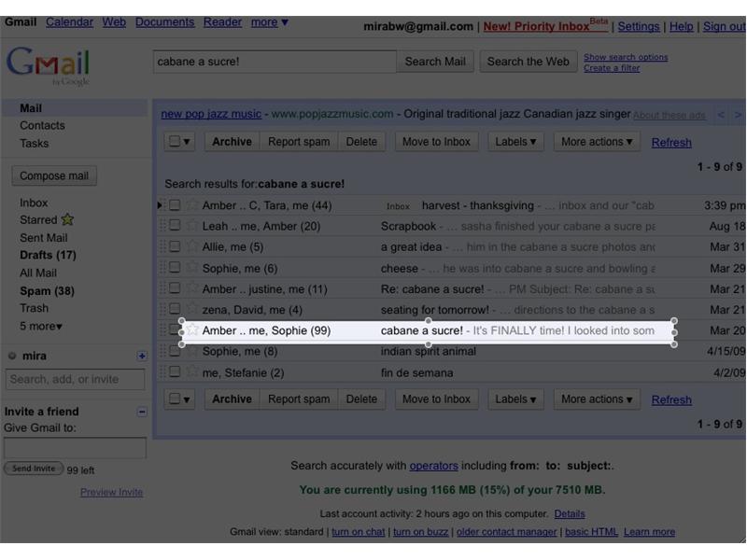Star the "indian spirit animal" conversation
This screenshot has height=560, width=747.
pyautogui.click(x=193, y=351)
